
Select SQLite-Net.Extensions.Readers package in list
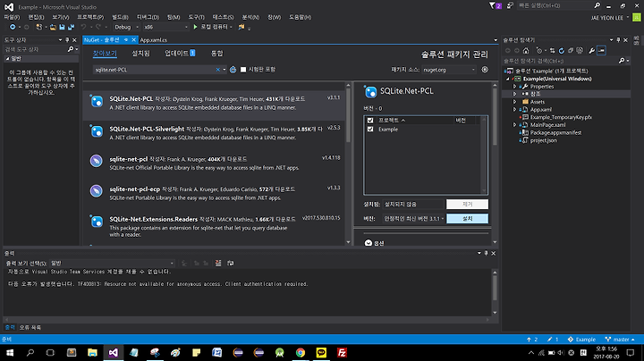pos(214,226)
